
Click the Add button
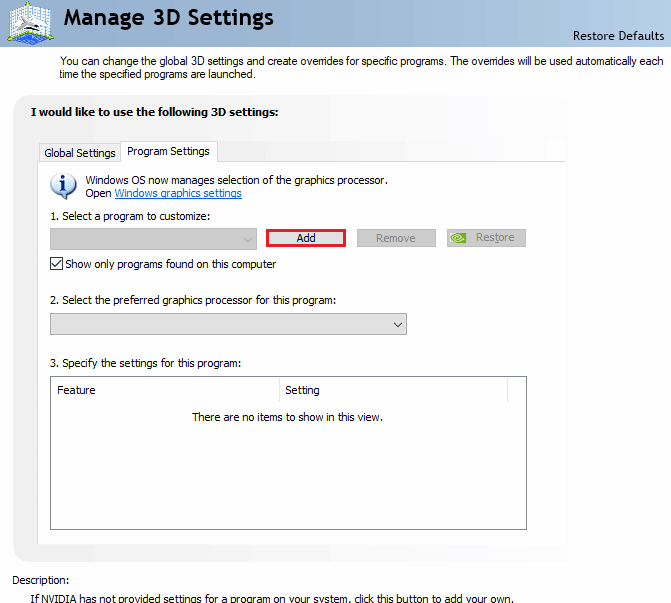point(306,238)
